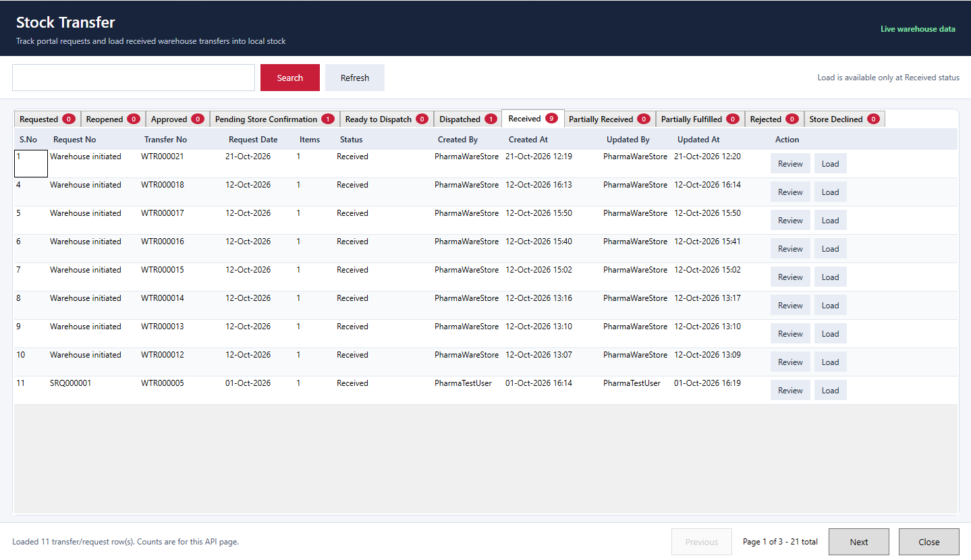The width and height of the screenshot is (971, 560).
Task: Load transfer WTR000005
Action: point(830,391)
